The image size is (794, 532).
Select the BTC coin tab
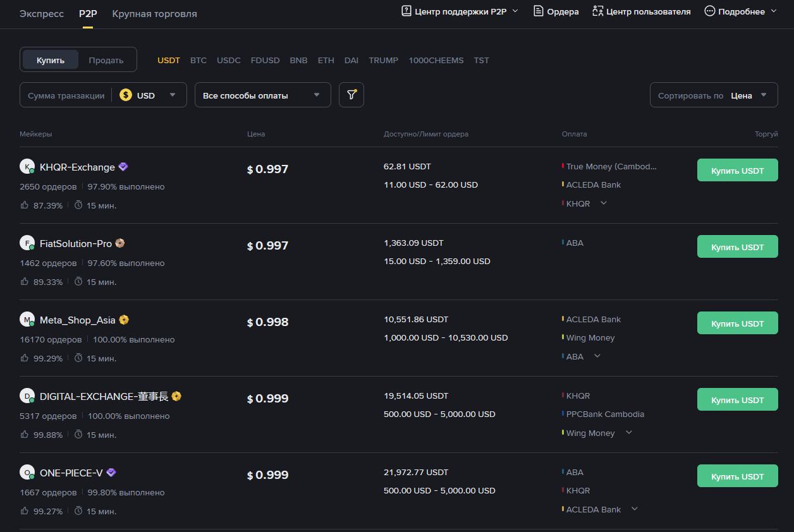coord(198,61)
